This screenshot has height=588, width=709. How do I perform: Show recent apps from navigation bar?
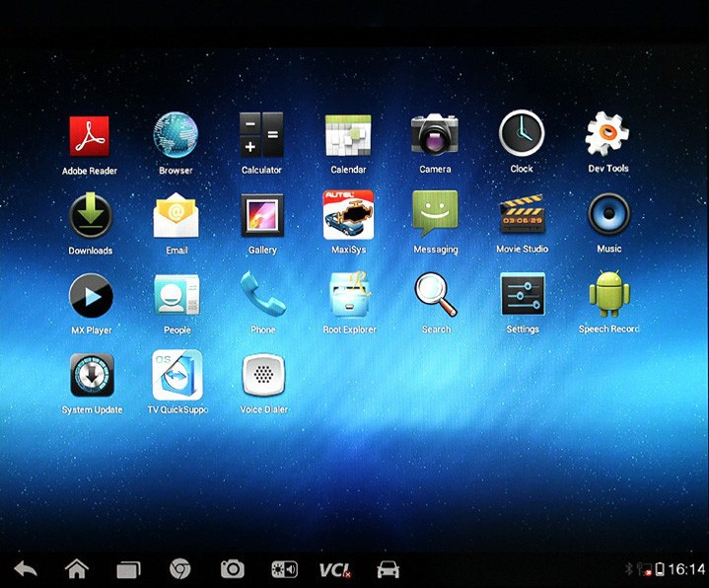click(128, 569)
